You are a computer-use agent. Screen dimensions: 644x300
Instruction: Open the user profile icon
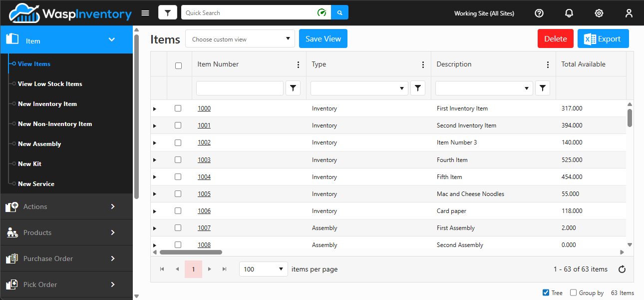tap(629, 13)
